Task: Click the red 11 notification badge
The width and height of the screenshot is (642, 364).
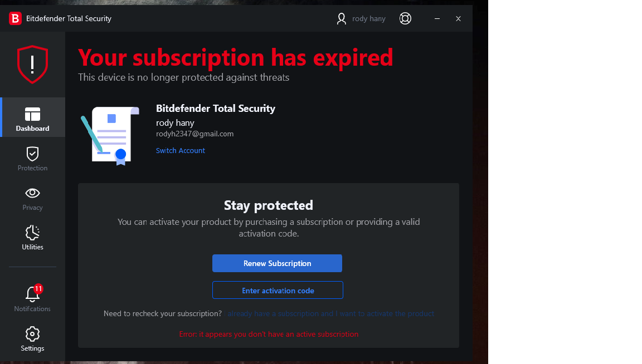Action: [38, 289]
